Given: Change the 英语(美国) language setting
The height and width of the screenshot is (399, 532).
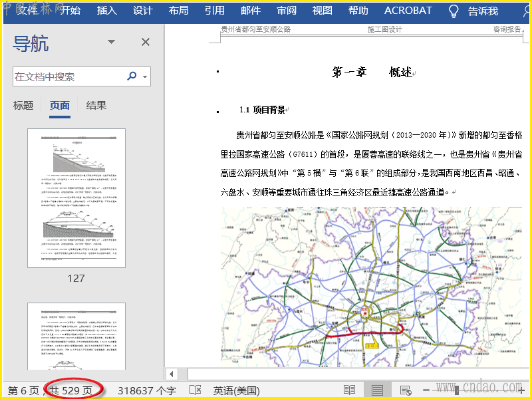Looking at the screenshot, I should point(237,390).
